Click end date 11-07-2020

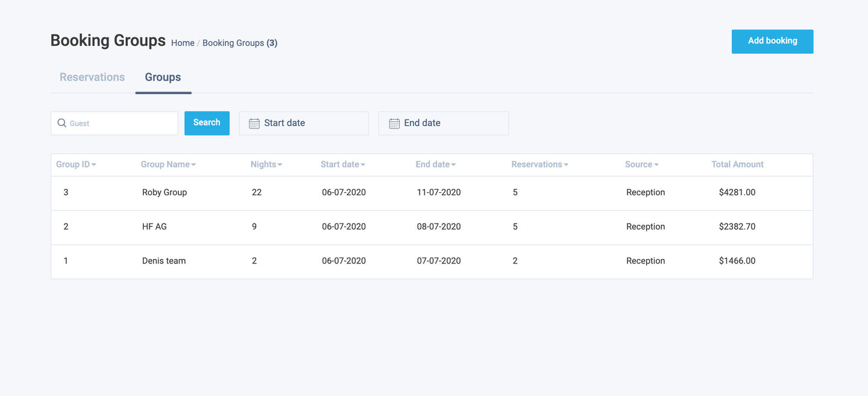coord(439,192)
